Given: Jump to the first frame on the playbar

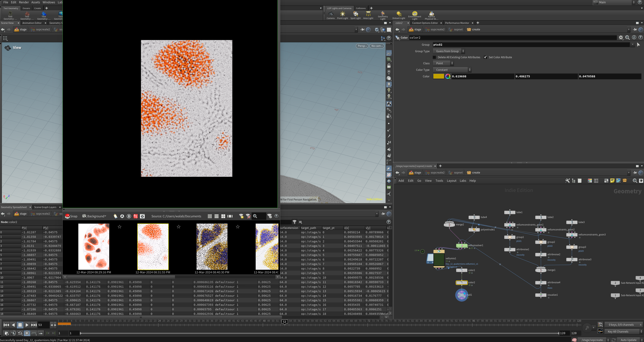Looking at the screenshot, I should (6, 325).
